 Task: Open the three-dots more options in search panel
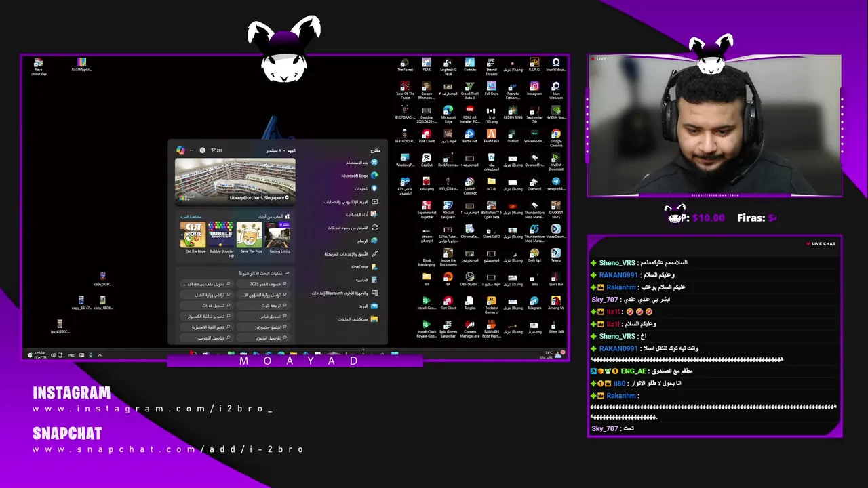tap(191, 150)
